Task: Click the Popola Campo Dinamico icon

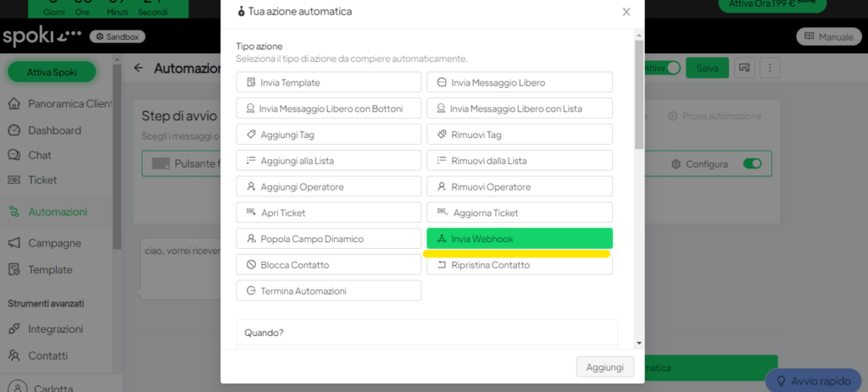Action: click(251, 239)
